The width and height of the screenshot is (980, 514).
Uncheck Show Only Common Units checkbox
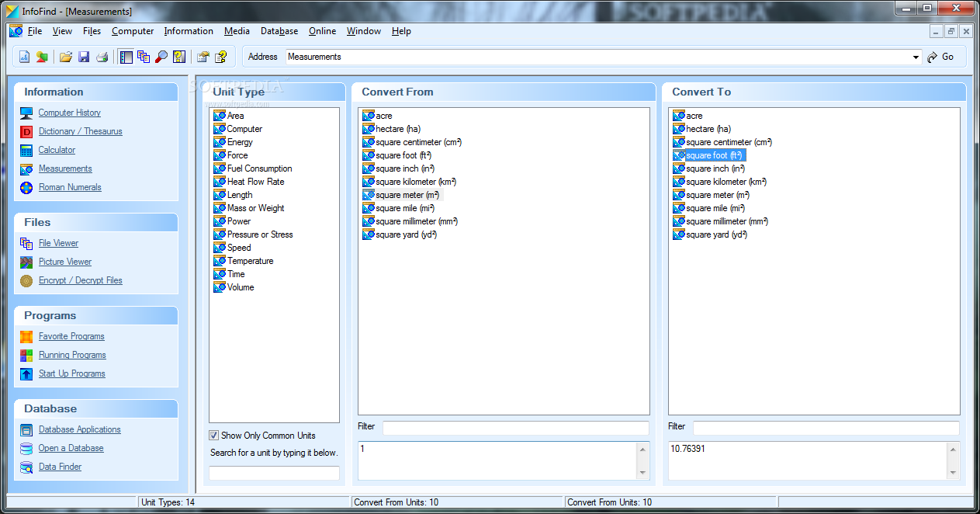(214, 436)
